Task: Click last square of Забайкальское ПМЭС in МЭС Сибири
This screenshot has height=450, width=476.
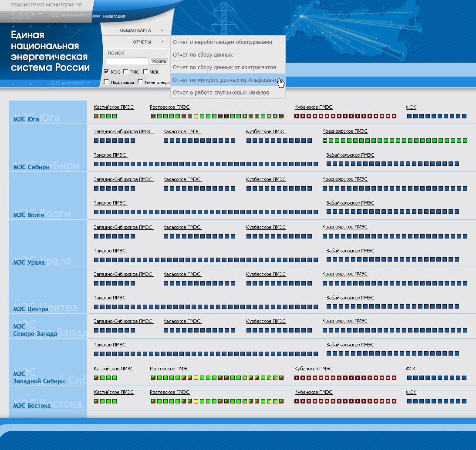Action: click(456, 164)
